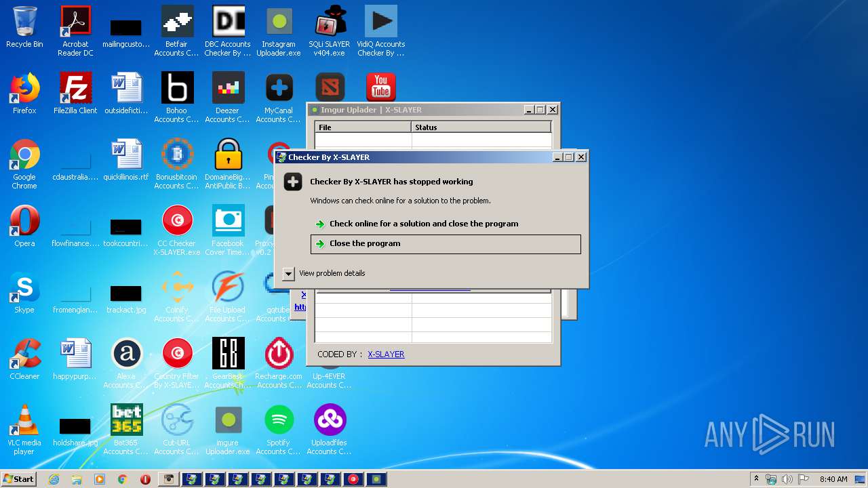Click the 'Status' column header in Imgur Uplader
The image size is (868, 488).
coord(481,127)
